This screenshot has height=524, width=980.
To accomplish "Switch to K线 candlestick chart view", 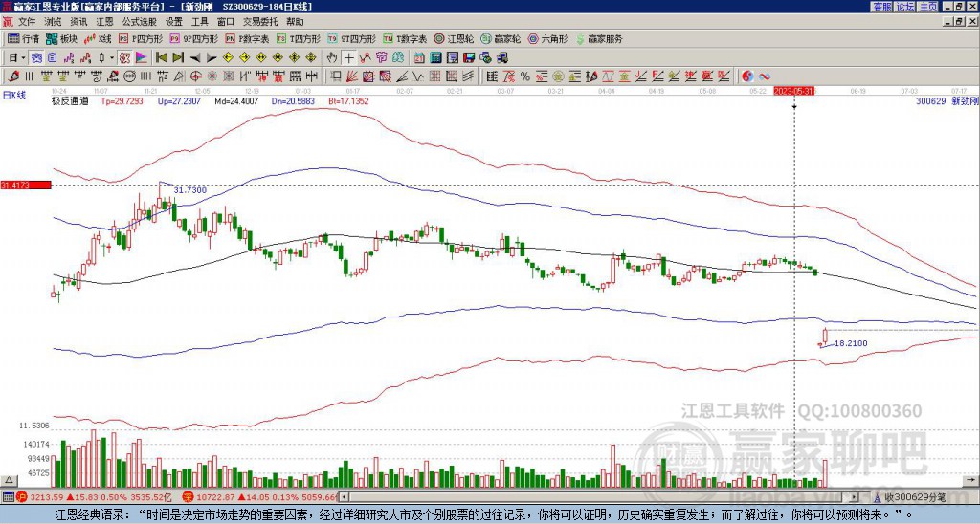I will (99, 39).
